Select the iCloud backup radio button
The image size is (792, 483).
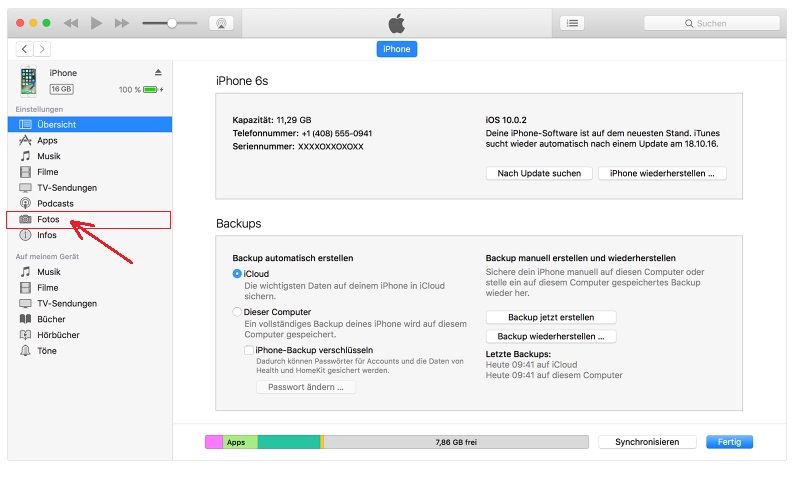237,273
